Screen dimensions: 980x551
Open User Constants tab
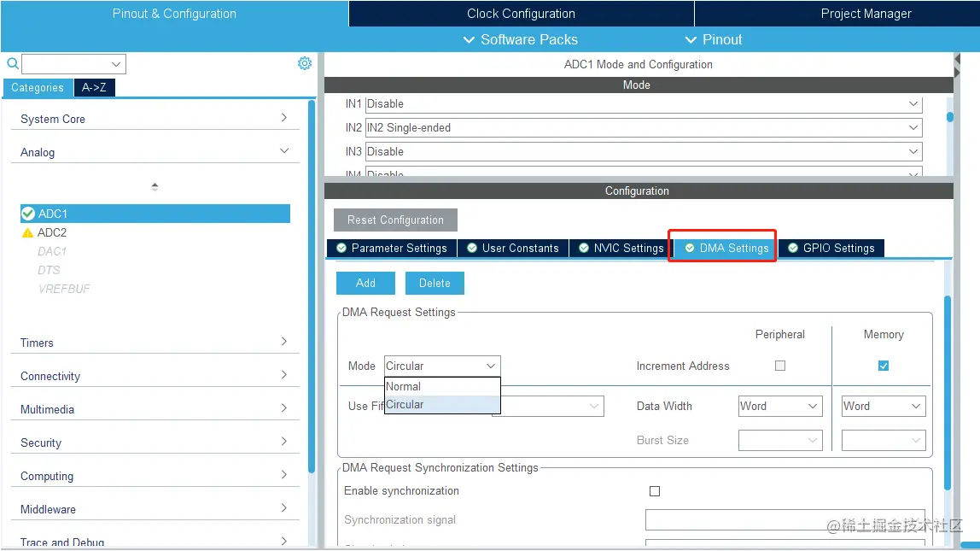tap(513, 249)
